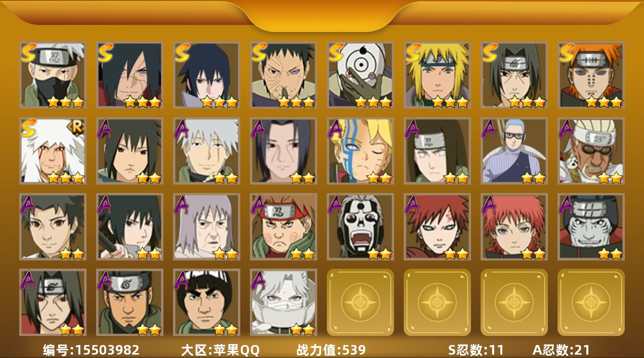Open the white-haired Jiraiya portrait with R badge
The image size is (644, 358).
53,151
